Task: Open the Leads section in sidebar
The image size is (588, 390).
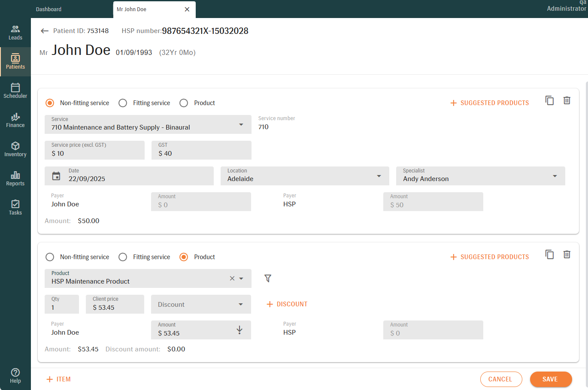Action: click(15, 33)
